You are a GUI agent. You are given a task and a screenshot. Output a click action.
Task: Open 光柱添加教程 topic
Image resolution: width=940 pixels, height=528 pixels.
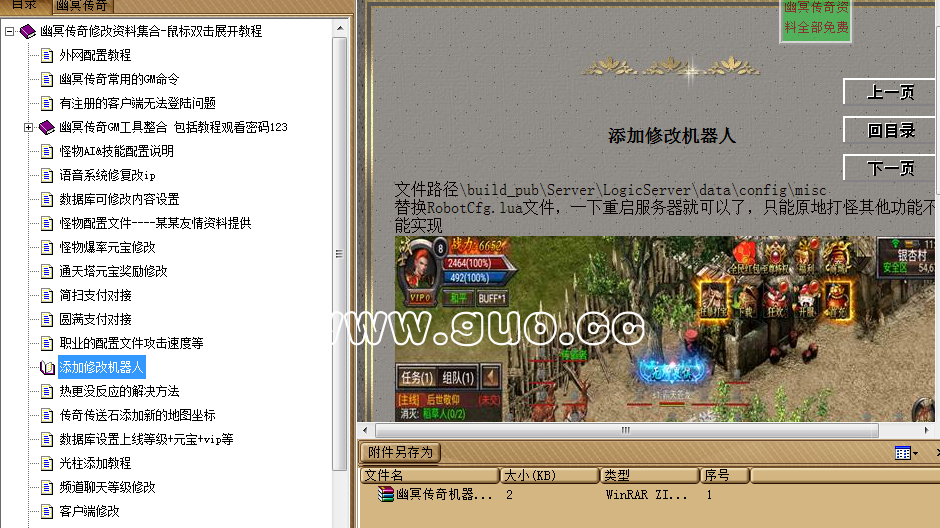95,463
